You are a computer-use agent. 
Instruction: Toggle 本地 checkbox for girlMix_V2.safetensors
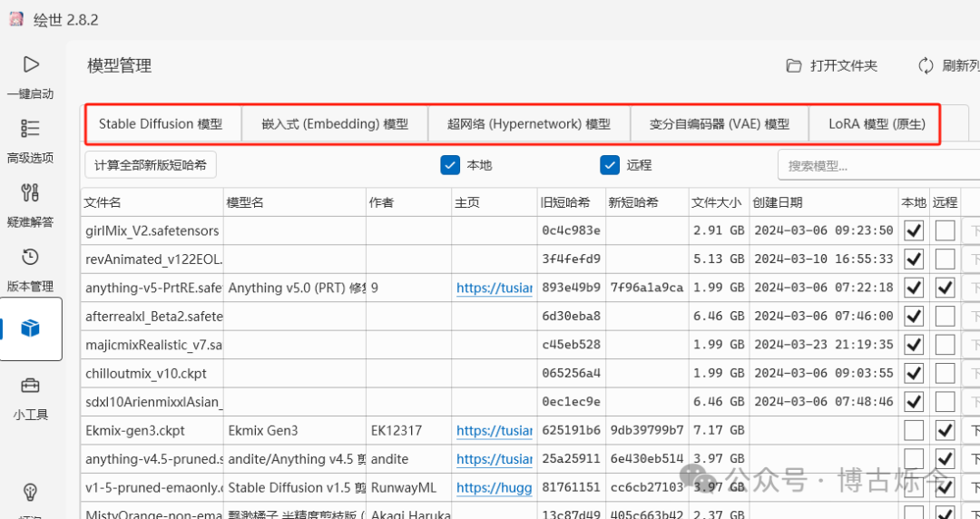(x=914, y=230)
